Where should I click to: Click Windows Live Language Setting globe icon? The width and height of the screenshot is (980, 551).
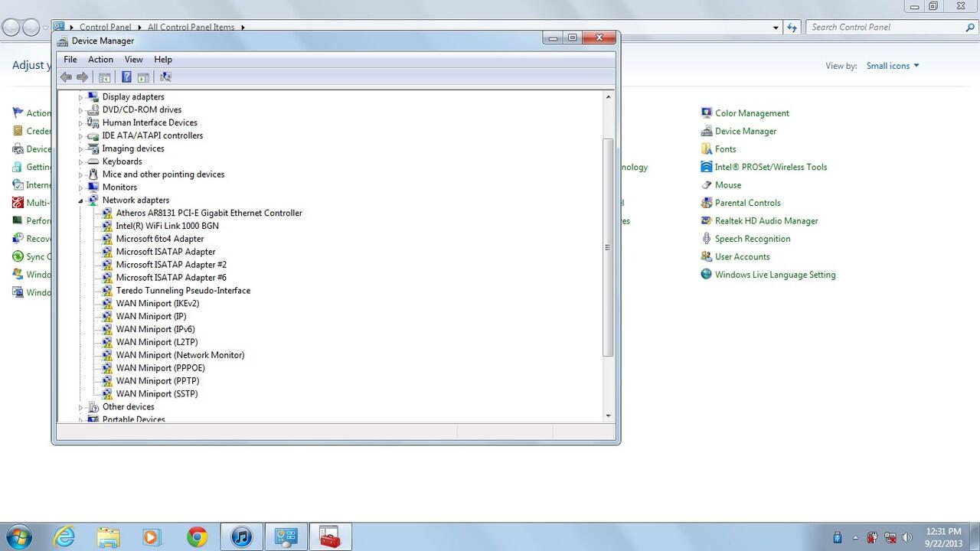(x=707, y=274)
